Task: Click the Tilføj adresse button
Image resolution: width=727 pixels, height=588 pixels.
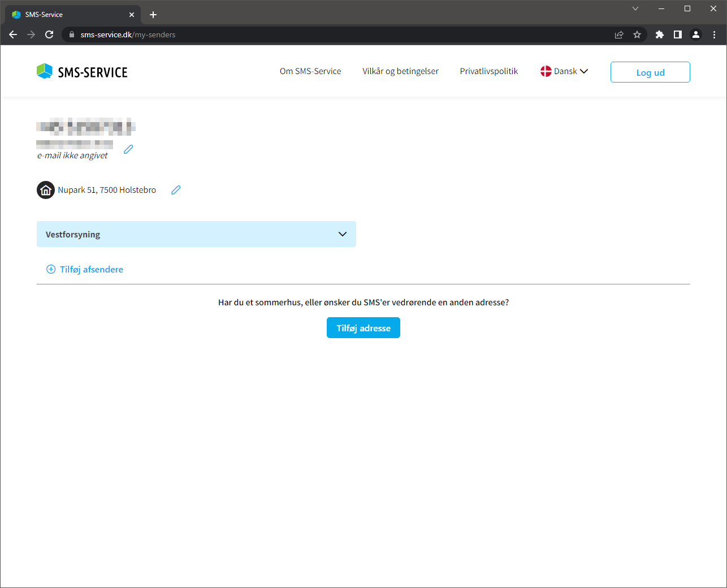Action: point(363,328)
